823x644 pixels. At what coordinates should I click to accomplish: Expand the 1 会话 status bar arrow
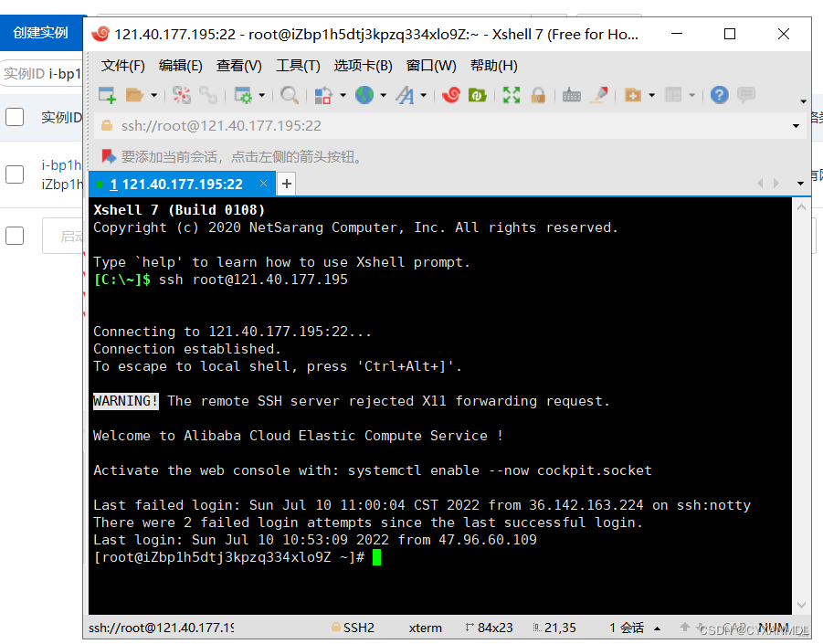[657, 628]
